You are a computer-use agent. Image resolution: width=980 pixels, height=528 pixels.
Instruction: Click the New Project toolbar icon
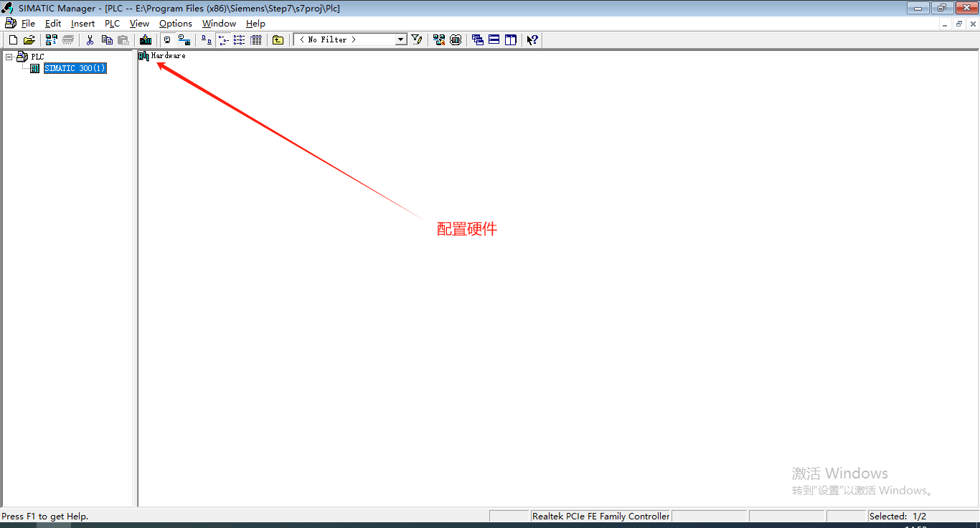[x=13, y=40]
